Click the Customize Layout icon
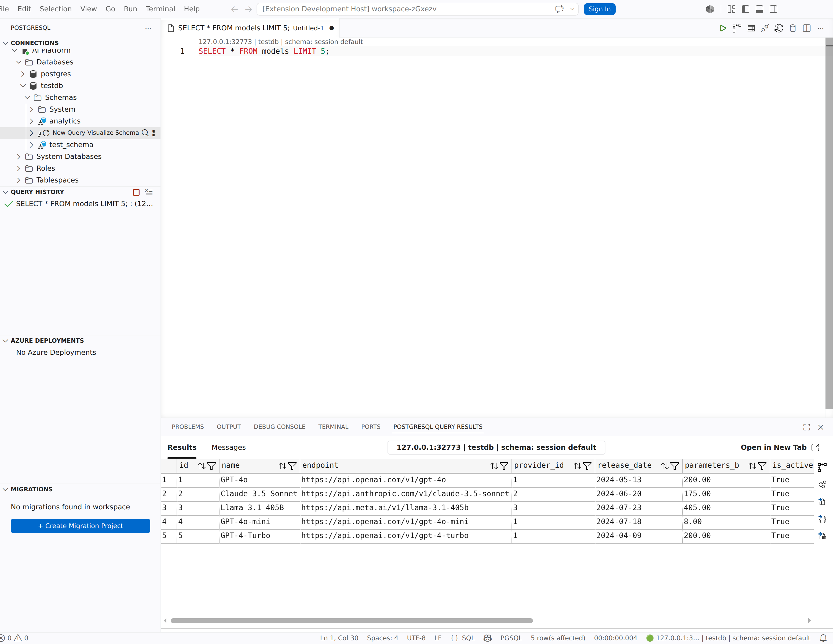This screenshot has height=644, width=833. pyautogui.click(x=732, y=9)
